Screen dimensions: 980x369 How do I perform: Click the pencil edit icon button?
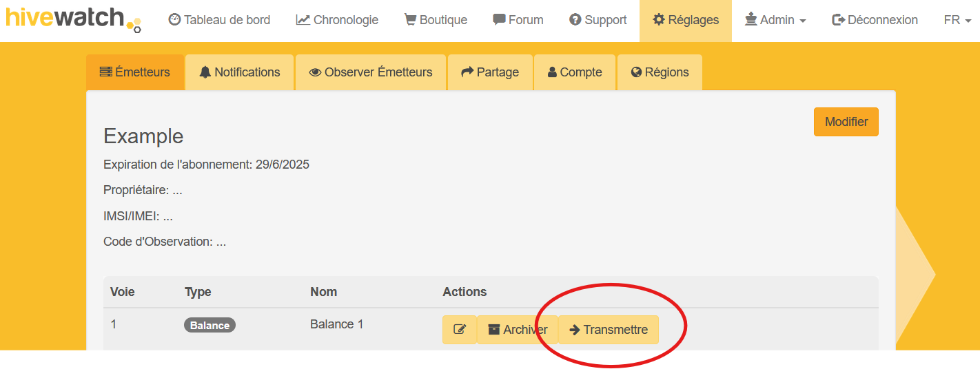coord(460,330)
